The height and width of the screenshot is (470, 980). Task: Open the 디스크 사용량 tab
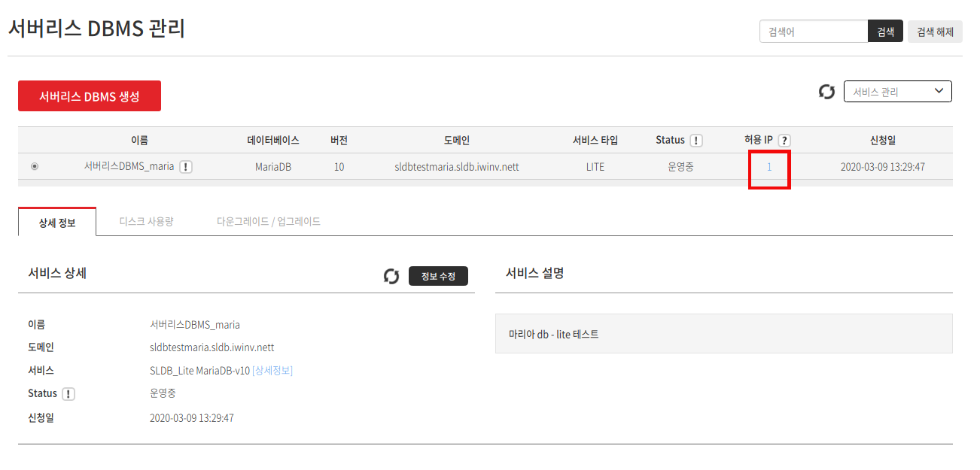tap(147, 222)
